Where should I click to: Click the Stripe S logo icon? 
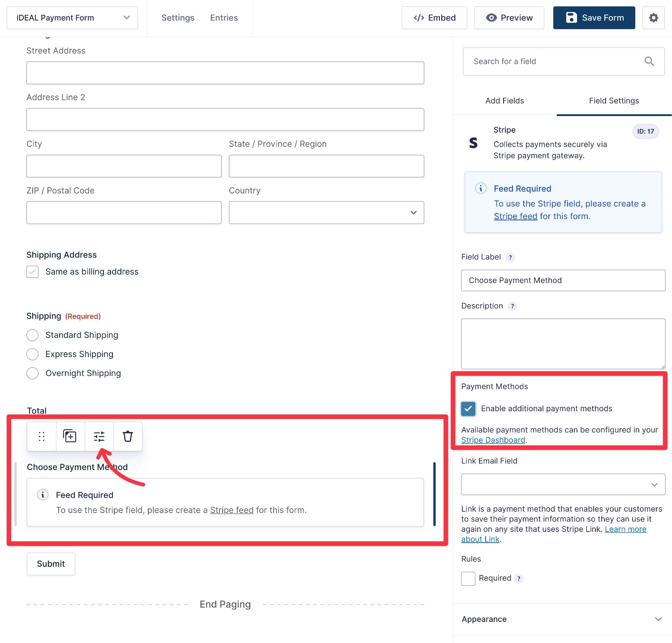tap(473, 143)
